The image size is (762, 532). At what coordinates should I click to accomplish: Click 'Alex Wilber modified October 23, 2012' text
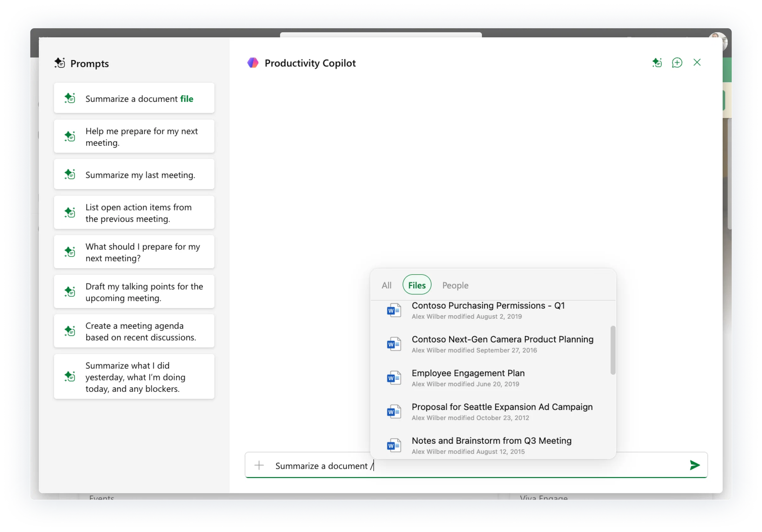pos(470,418)
